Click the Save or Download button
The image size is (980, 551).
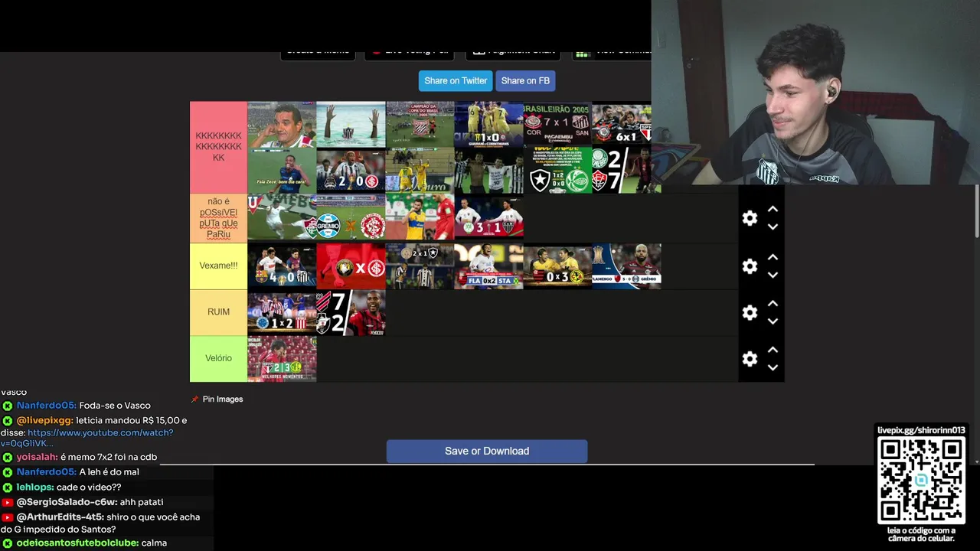(x=487, y=451)
